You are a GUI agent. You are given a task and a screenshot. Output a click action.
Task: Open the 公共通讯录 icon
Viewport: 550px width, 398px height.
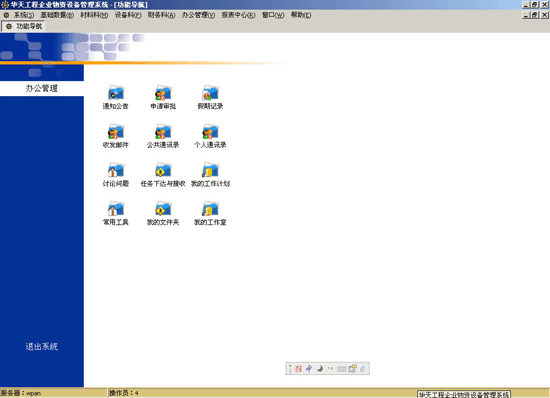click(x=163, y=131)
